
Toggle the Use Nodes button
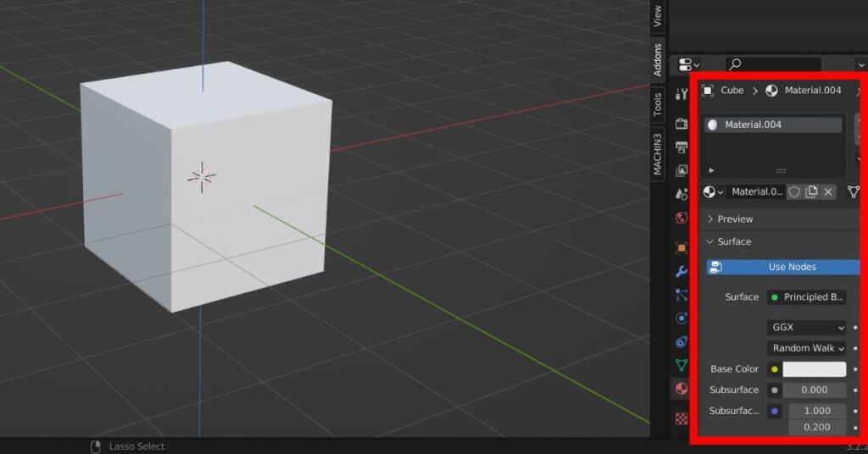783,267
